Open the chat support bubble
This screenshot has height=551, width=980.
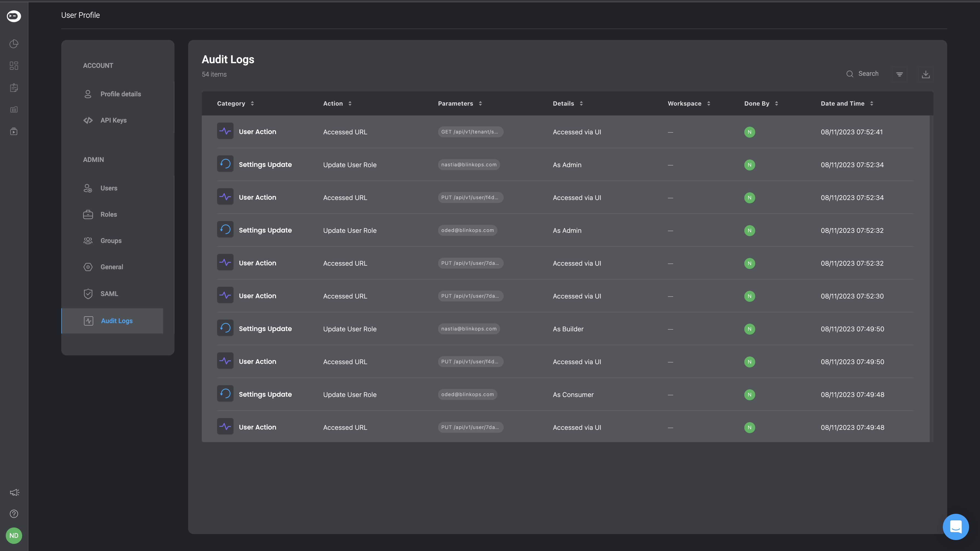(x=956, y=527)
